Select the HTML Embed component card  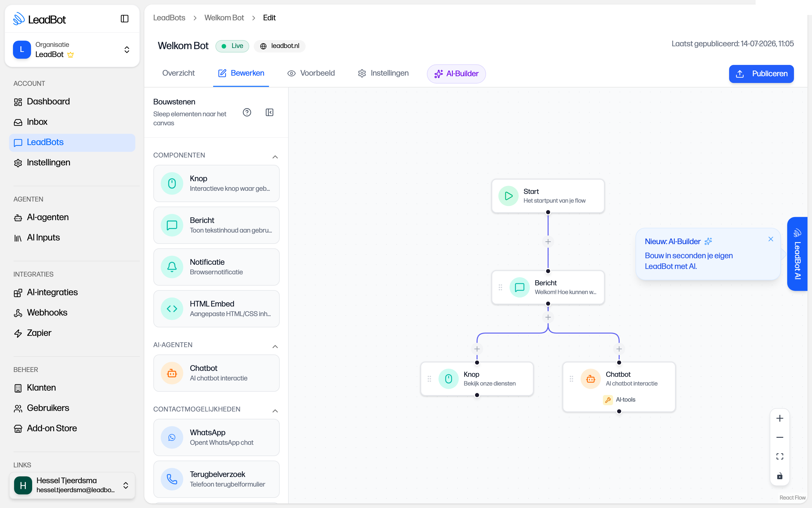[217, 309]
